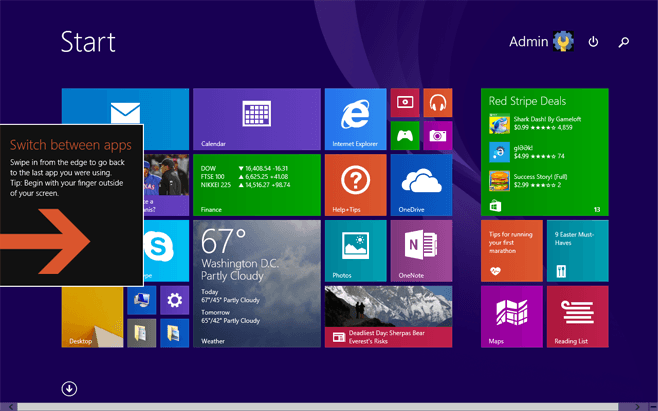Viewport: 658px width, 411px height.
Task: Open the OneDrive cloud tile
Action: point(421,184)
